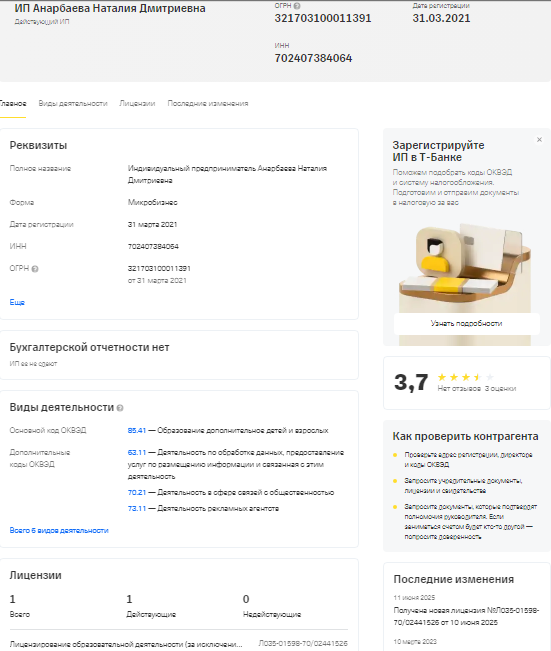Expand more details with Еще link
The height and width of the screenshot is (651, 551).
click(x=17, y=302)
